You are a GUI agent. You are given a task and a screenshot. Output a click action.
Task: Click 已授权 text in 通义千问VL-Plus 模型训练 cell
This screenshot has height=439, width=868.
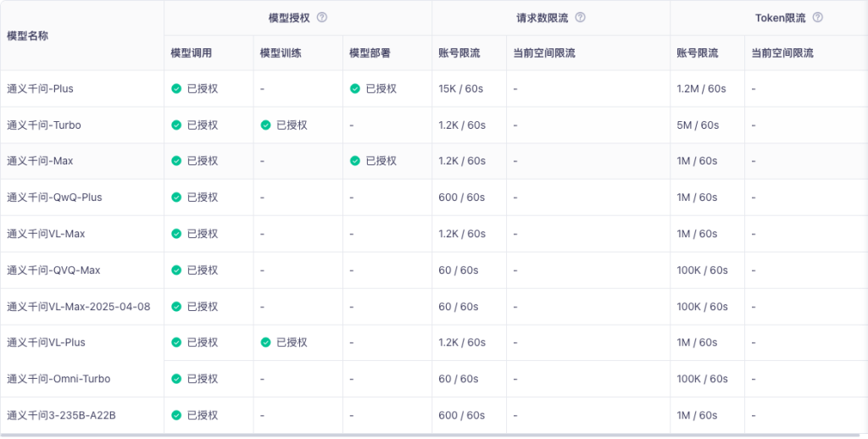(292, 342)
